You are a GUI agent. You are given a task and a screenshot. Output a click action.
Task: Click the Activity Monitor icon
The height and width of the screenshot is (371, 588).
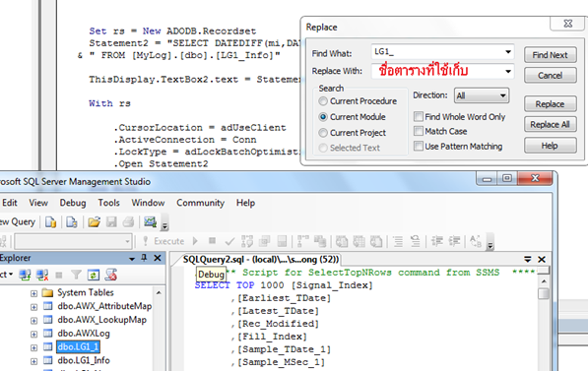point(150,222)
